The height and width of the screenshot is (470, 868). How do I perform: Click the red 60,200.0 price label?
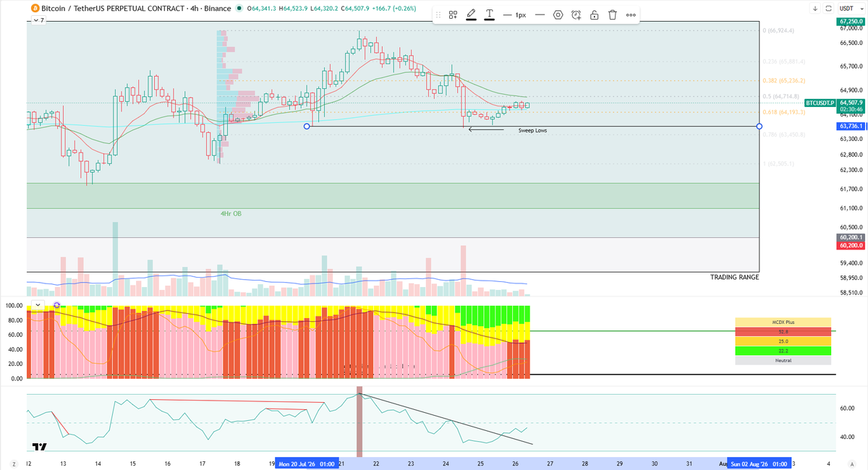click(x=851, y=245)
